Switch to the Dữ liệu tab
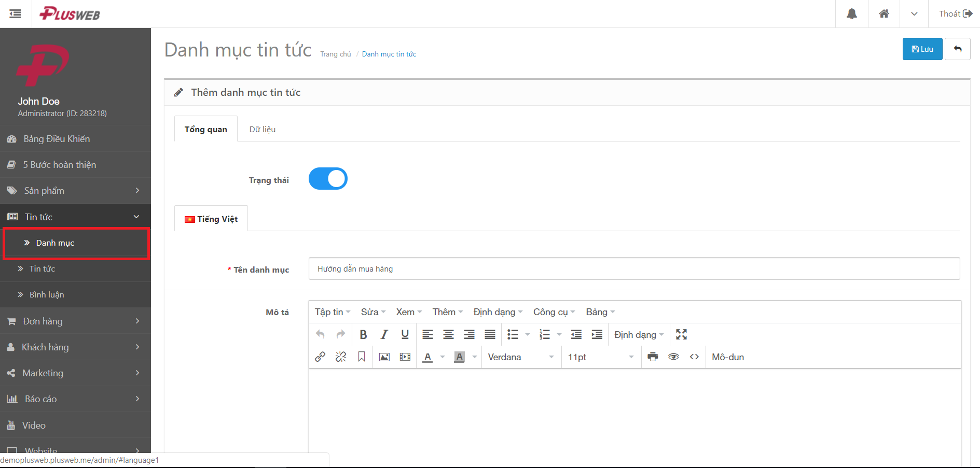Screen dimensions: 980x468 [262, 130]
